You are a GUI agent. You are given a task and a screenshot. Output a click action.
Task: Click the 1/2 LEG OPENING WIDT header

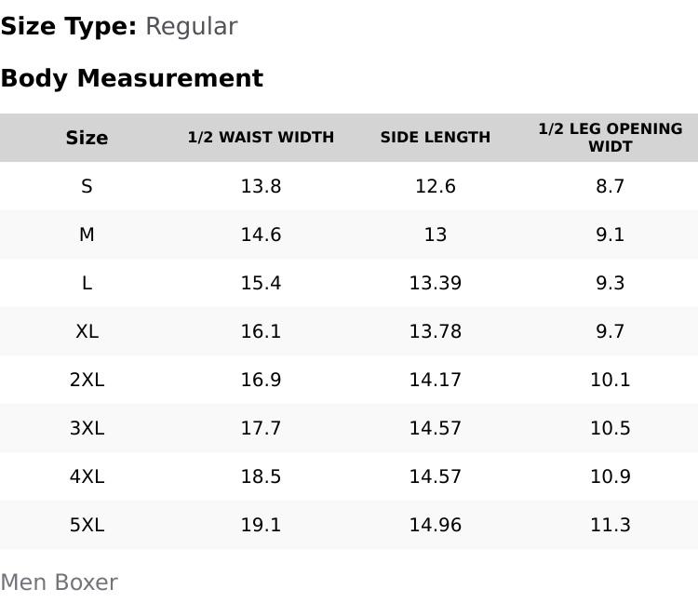(x=610, y=138)
